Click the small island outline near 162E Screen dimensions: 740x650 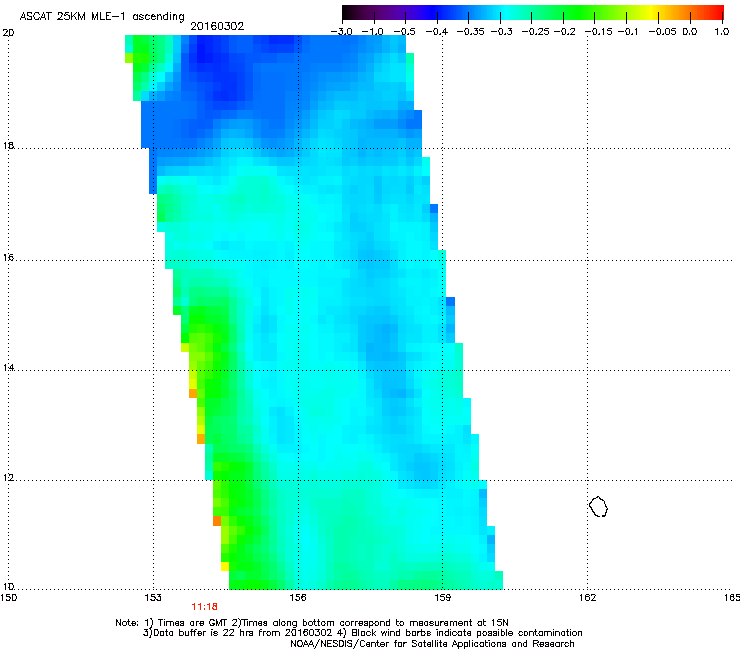pyautogui.click(x=598, y=506)
